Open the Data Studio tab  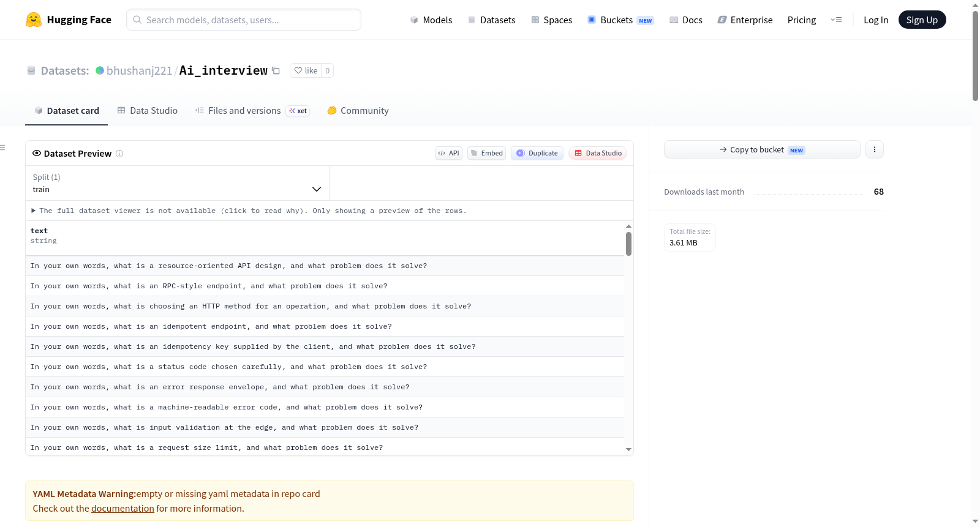148,111
